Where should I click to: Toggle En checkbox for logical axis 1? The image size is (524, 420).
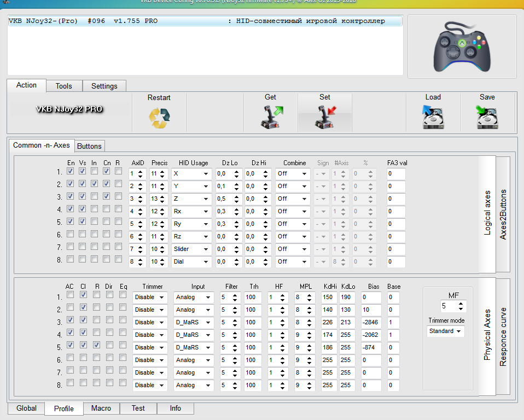[70, 171]
